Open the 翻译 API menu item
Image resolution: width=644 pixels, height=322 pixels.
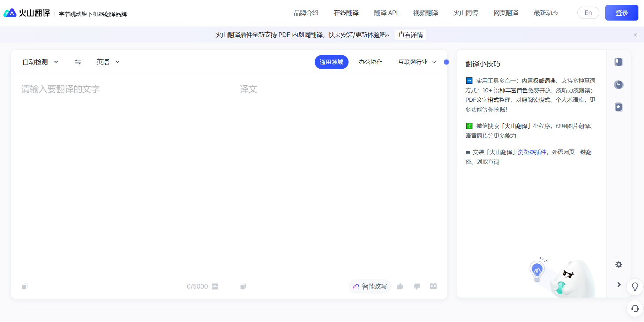point(386,13)
